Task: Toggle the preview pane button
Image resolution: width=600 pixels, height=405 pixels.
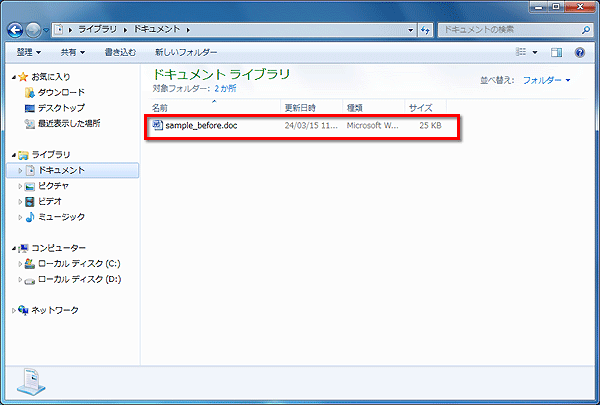Action: [x=556, y=52]
